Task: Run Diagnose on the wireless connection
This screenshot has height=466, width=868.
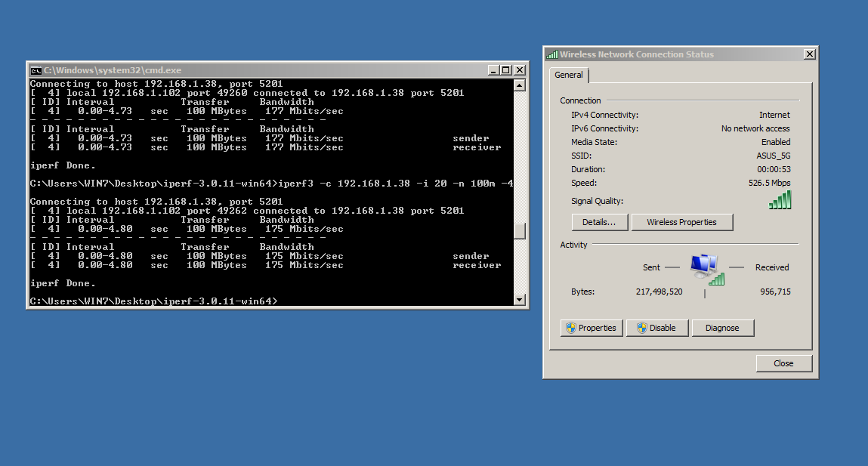Action: tap(722, 328)
